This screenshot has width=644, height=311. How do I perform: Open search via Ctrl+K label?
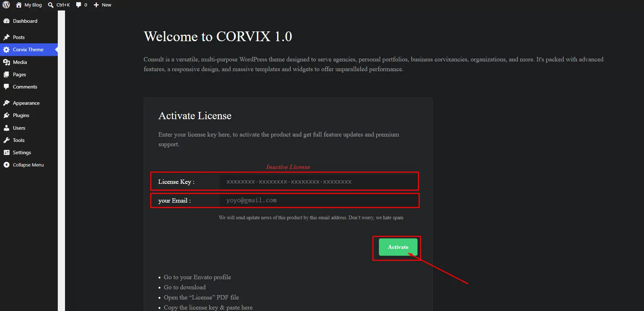(x=63, y=5)
